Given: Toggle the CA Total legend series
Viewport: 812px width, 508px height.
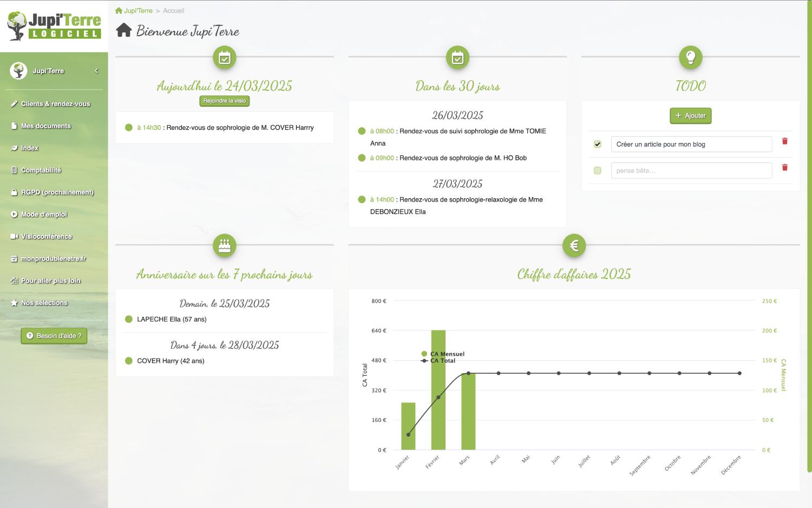Looking at the screenshot, I should 442,361.
